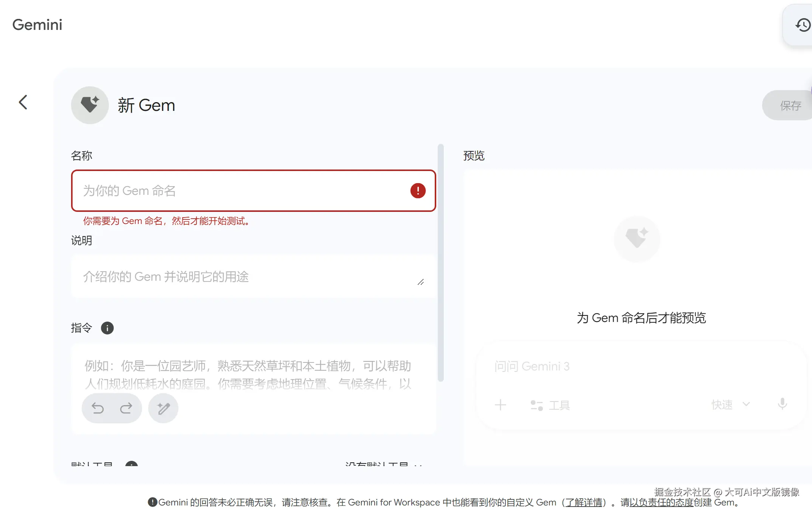Image resolution: width=812 pixels, height=510 pixels.
Task: Click the microphone icon in preview
Action: point(782,404)
